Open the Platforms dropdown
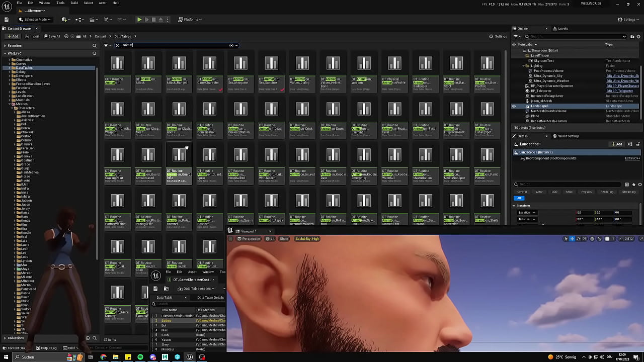Image resolution: width=644 pixels, height=362 pixels. point(190,20)
